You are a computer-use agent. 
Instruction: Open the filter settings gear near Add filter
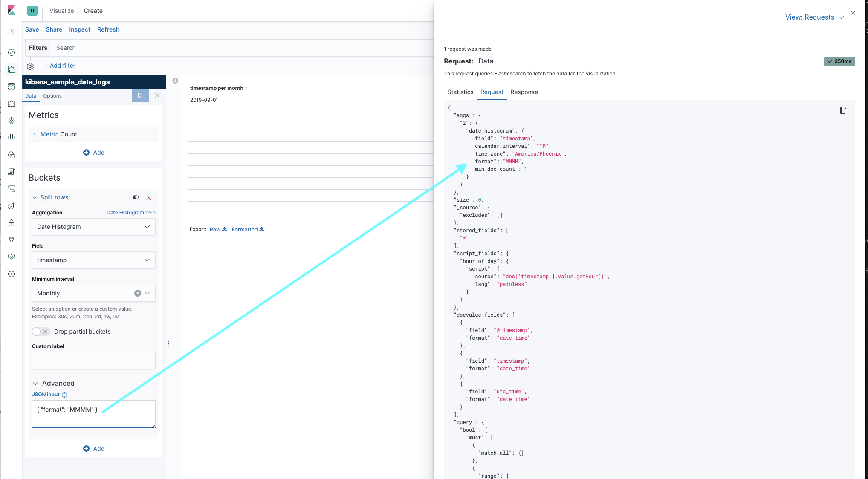pyautogui.click(x=30, y=66)
